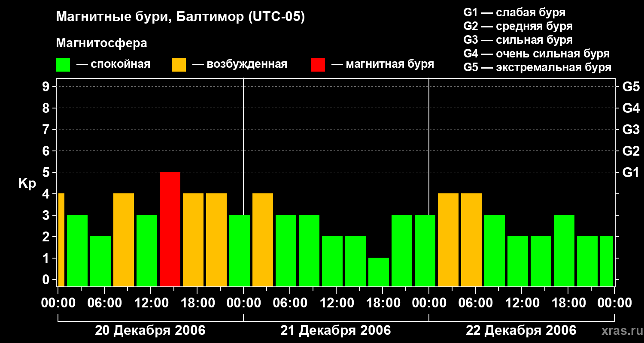This screenshot has height=343, width=644.
Task: Click the '12:00' tick label above 20 Декабря
Action: 151,303
